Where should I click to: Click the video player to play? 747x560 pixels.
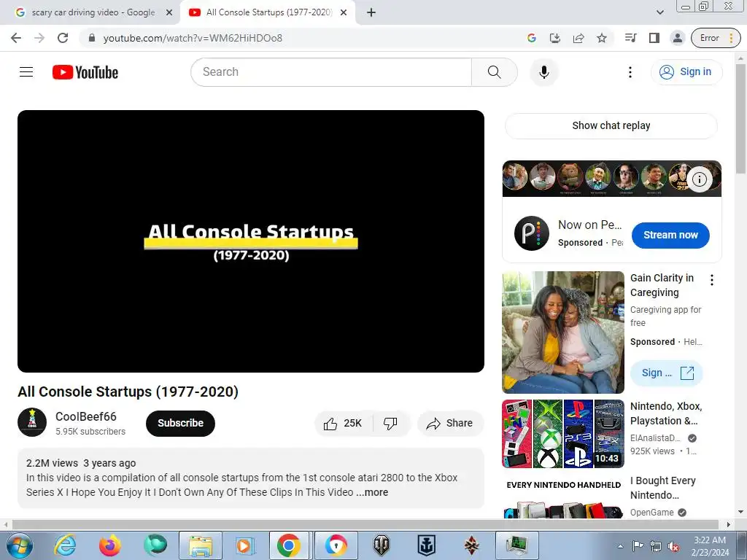pyautogui.click(x=251, y=241)
